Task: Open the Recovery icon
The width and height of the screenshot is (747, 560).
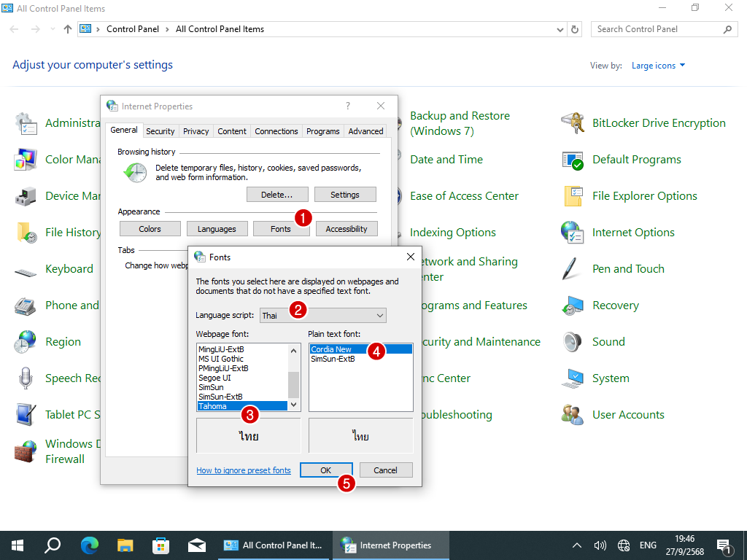Action: tap(573, 306)
